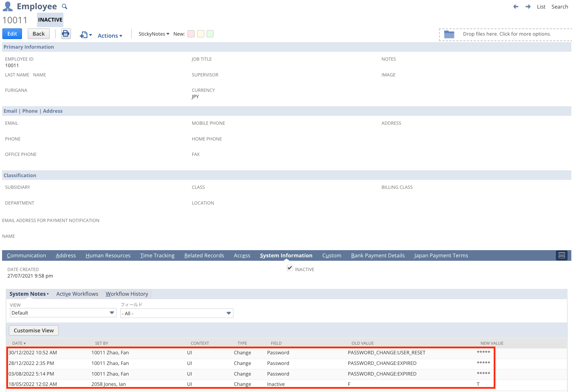Image resolution: width=572 pixels, height=392 pixels.
Task: Open the Human Resources tab
Action: [x=108, y=256]
